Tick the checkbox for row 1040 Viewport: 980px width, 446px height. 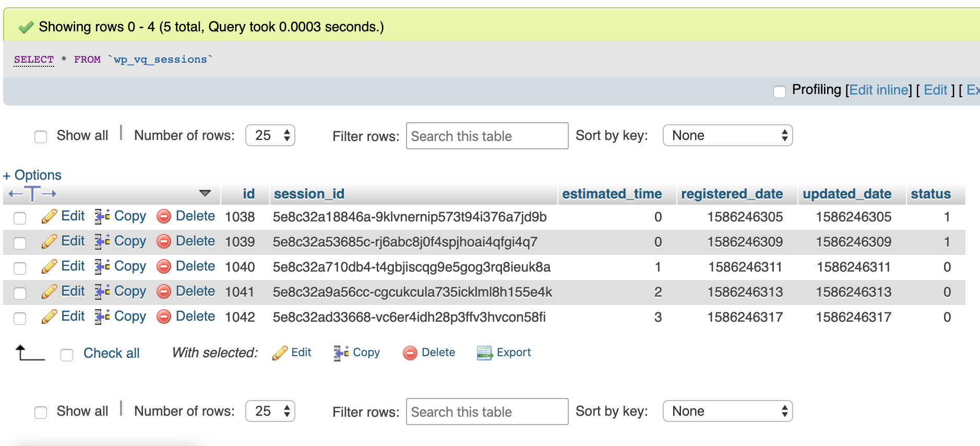point(20,268)
